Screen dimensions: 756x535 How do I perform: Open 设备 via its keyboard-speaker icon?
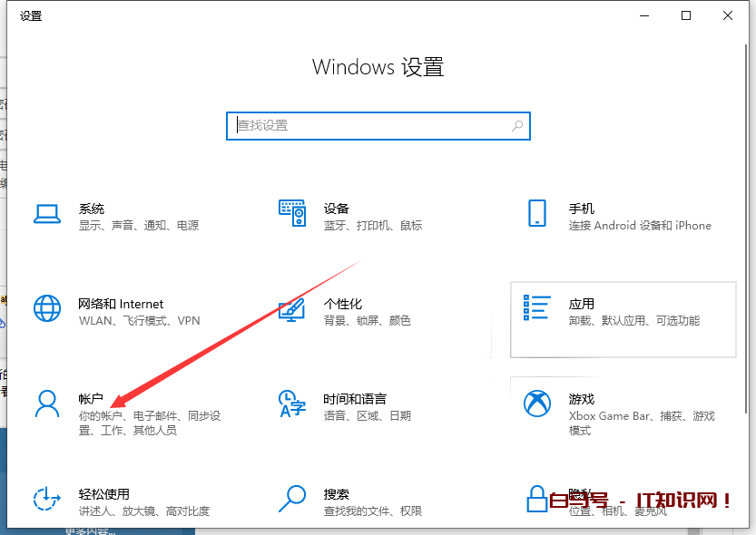click(291, 213)
